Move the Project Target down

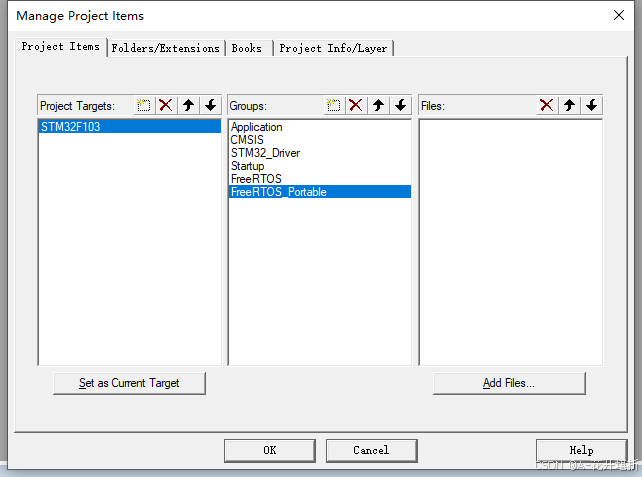[210, 105]
